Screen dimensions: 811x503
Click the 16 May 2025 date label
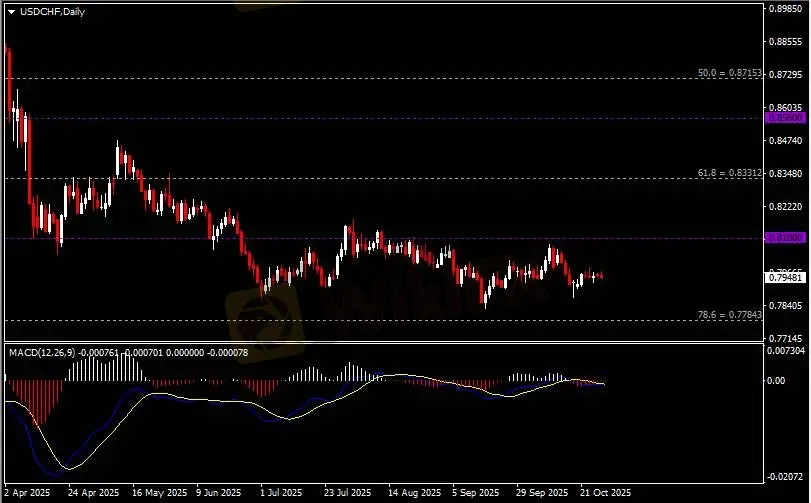point(159,493)
